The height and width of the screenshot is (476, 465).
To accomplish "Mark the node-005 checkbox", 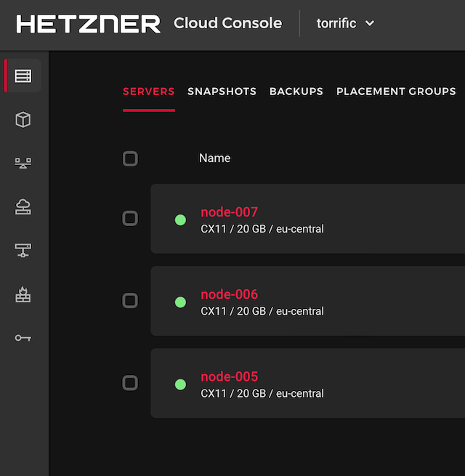I will point(130,382).
